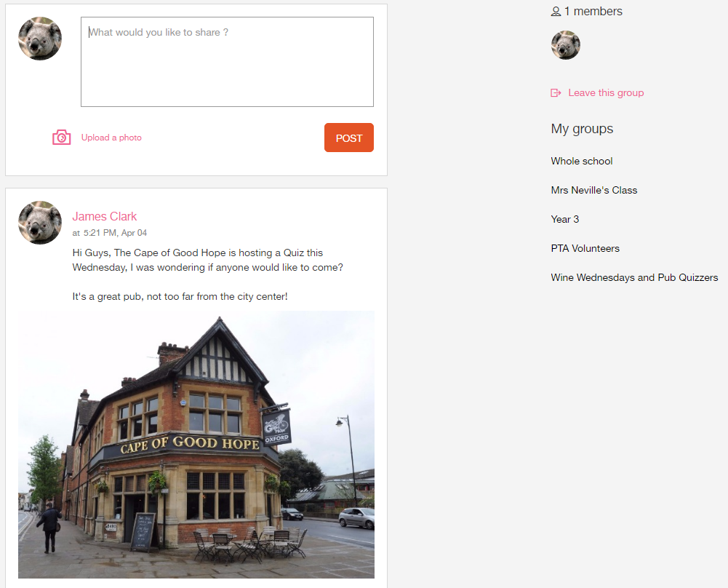
Task: Click the members person icon
Action: pyautogui.click(x=556, y=12)
